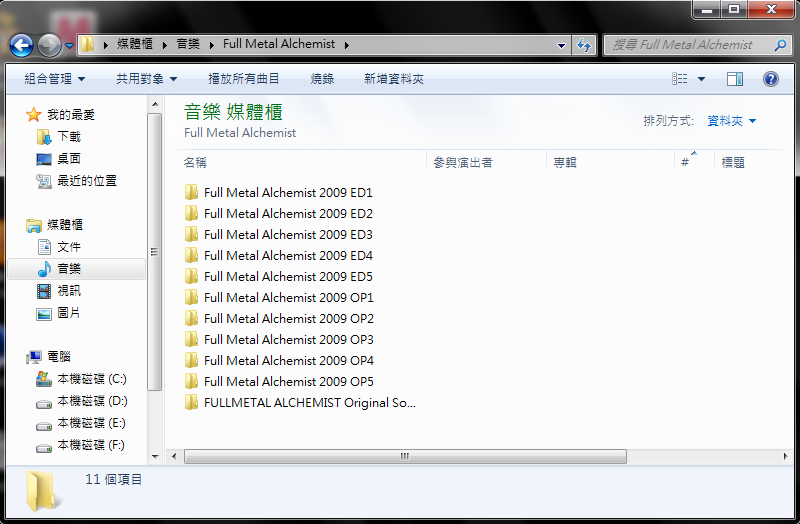Select 媒體櫃 in the address breadcrumb
800x524 pixels.
135,44
